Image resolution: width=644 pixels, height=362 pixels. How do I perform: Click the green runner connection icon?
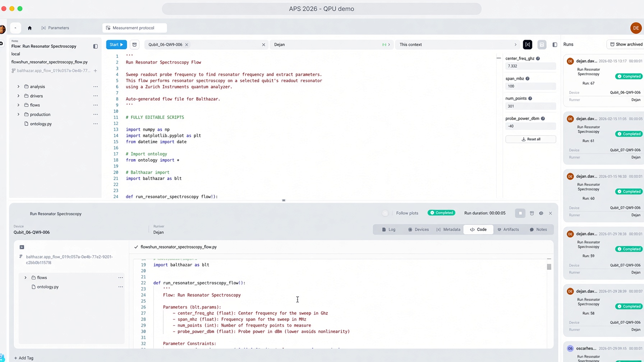tap(384, 45)
